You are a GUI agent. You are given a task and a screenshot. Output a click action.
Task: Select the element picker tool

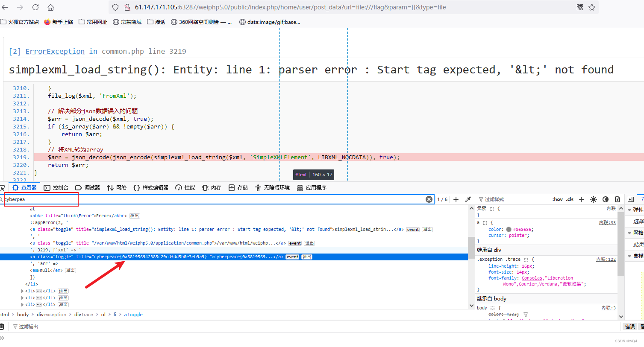pyautogui.click(x=3, y=187)
